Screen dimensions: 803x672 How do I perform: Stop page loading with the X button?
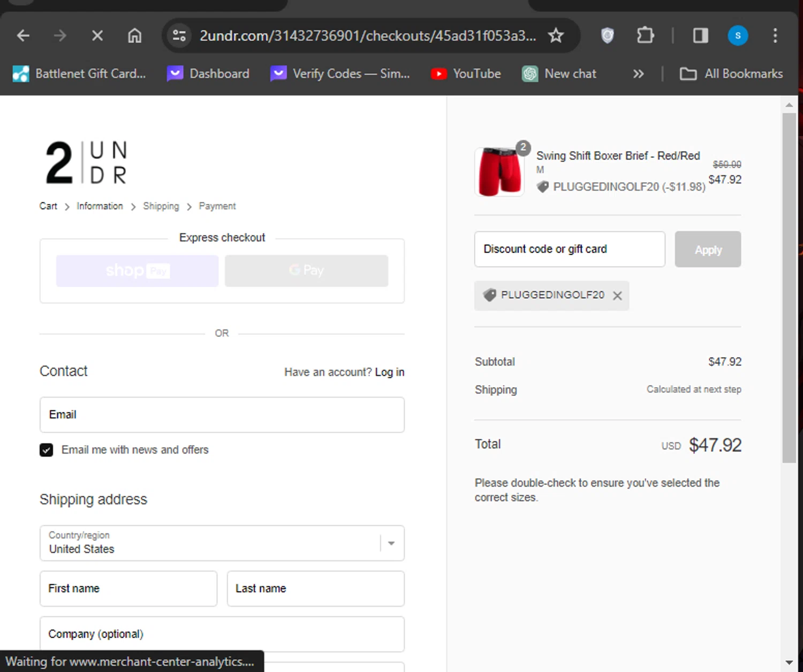click(97, 36)
